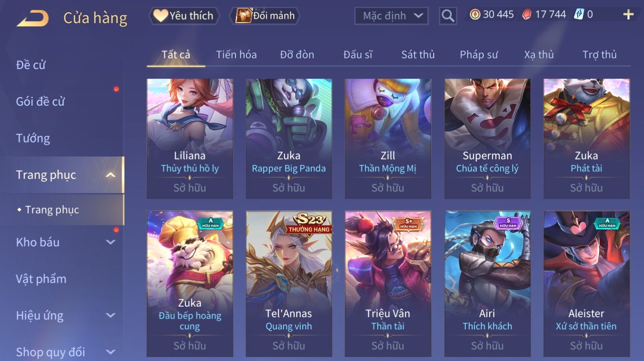Open Tel'Annas Quang vinh skin card
Screen dimensions: 644x361
(x=289, y=284)
